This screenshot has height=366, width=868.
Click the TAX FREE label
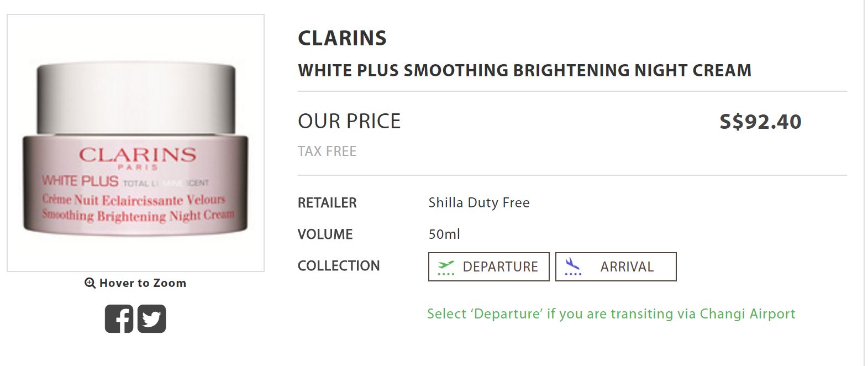pos(327,151)
